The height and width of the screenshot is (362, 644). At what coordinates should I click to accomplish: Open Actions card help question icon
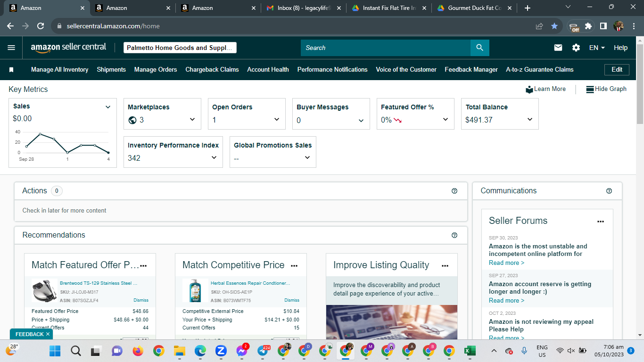[454, 191]
